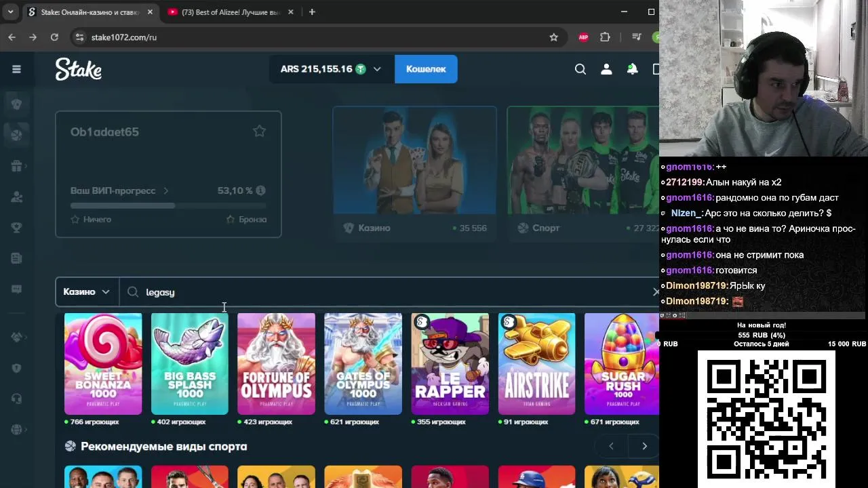Screen dimensions: 868x488
Task: Open the hamburger sidebar menu
Action: pyautogui.click(x=16, y=69)
